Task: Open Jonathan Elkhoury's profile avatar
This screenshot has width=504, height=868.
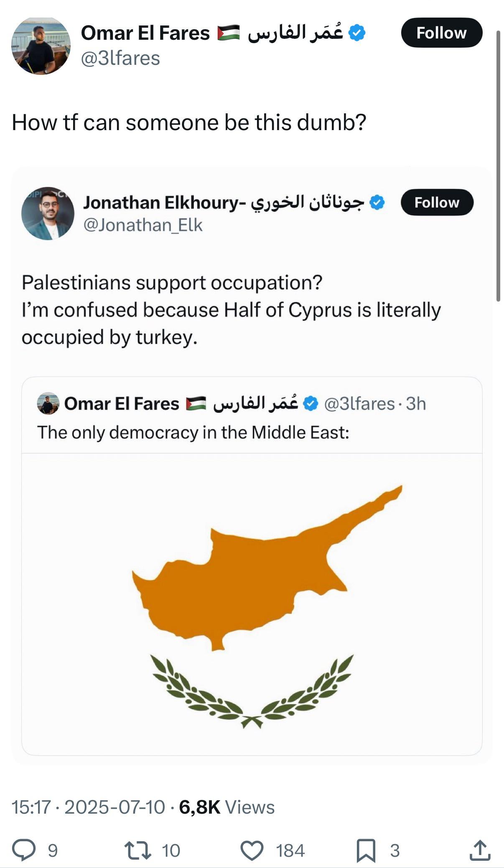Action: tap(48, 213)
